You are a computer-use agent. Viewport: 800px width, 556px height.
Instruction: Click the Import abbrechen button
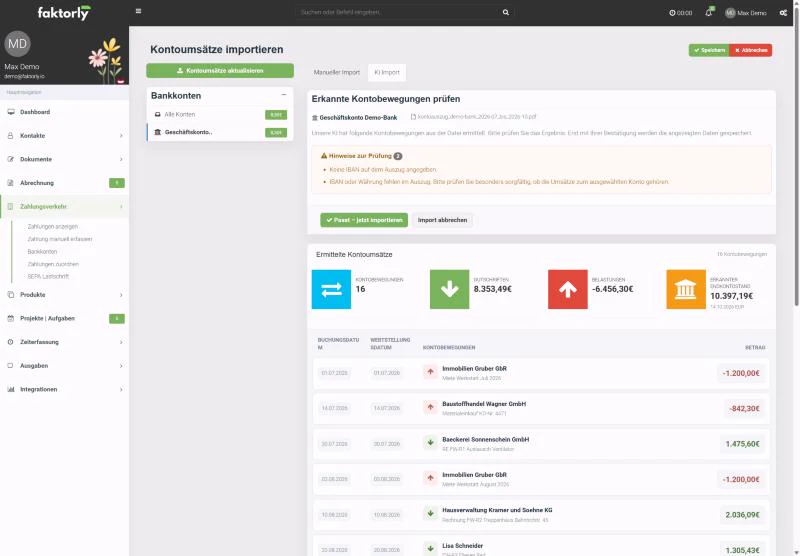point(442,220)
